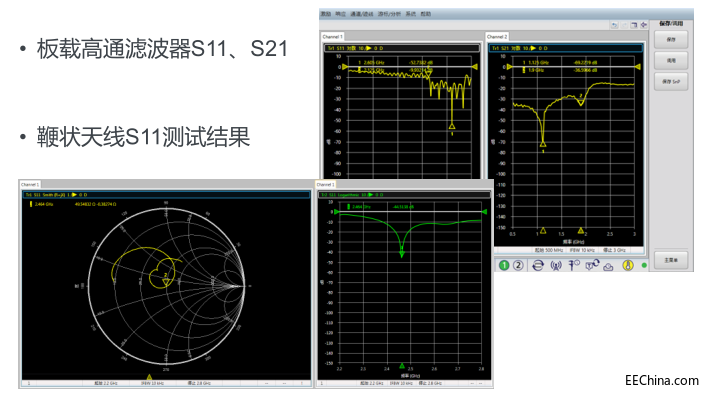Open the 激励 (Stimulus) menu

[326, 14]
